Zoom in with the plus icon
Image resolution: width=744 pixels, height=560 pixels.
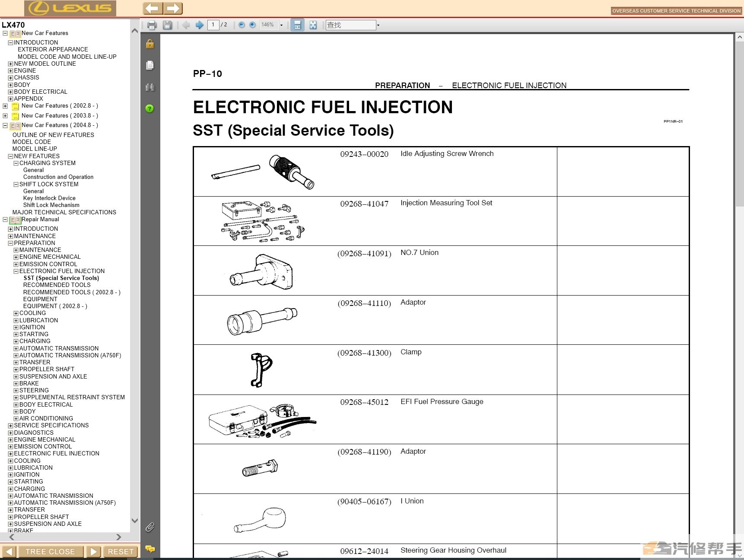coord(252,25)
